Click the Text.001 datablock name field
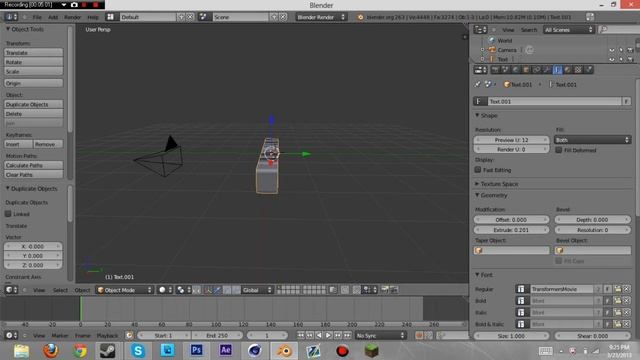 [554, 101]
